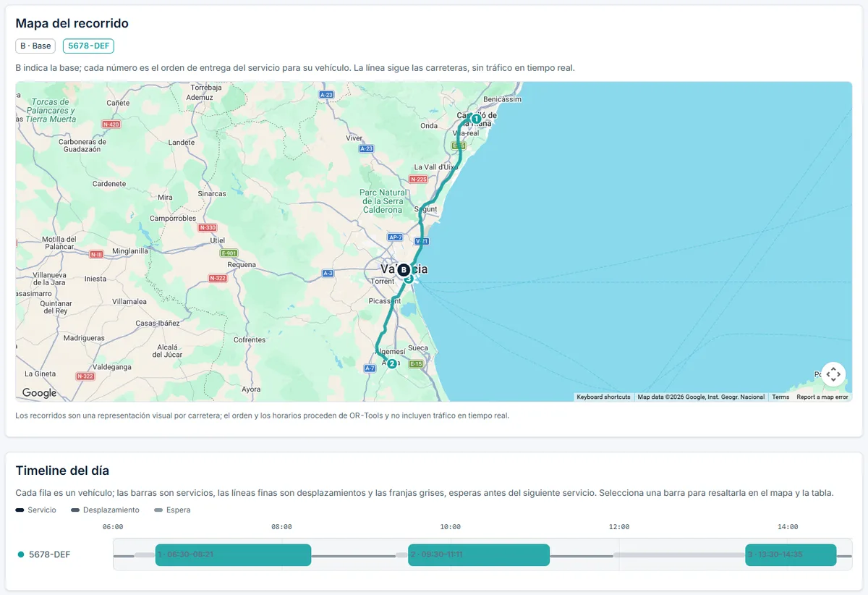Open map camera pan controls
This screenshot has height=595, width=868.
(x=833, y=374)
